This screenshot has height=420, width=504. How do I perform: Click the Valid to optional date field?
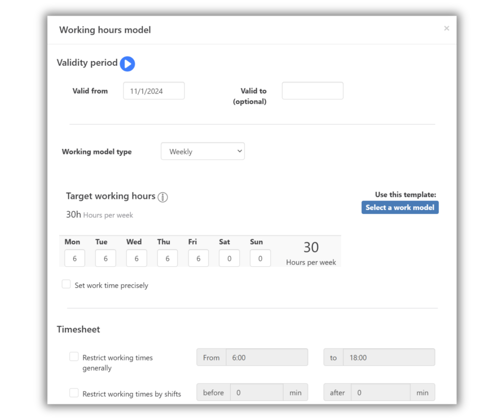pos(312,91)
